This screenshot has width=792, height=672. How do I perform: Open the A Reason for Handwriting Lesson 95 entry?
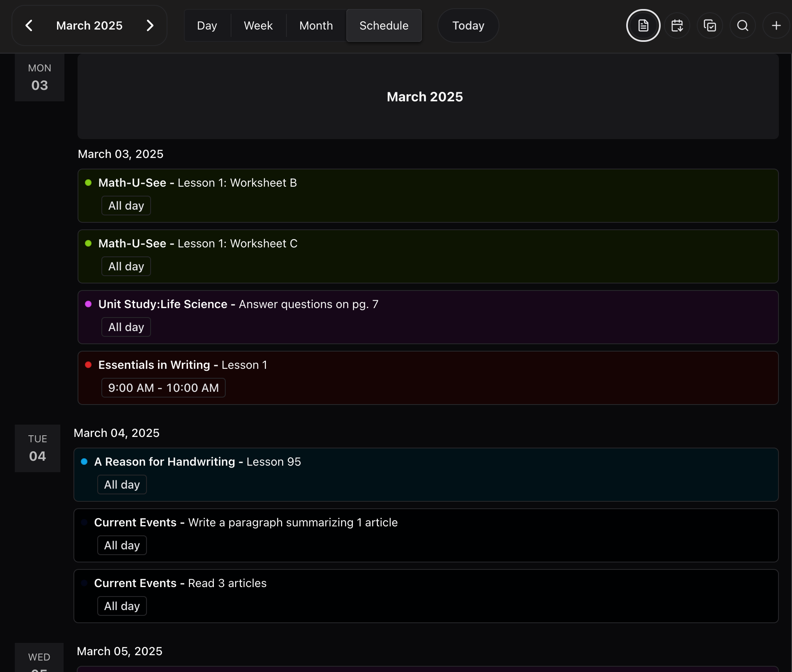426,475
